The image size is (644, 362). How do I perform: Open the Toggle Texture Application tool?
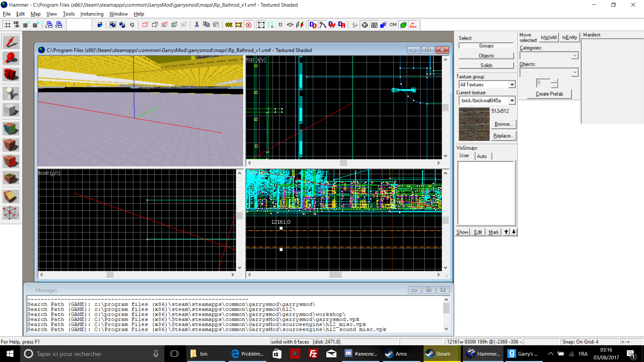[x=11, y=129]
